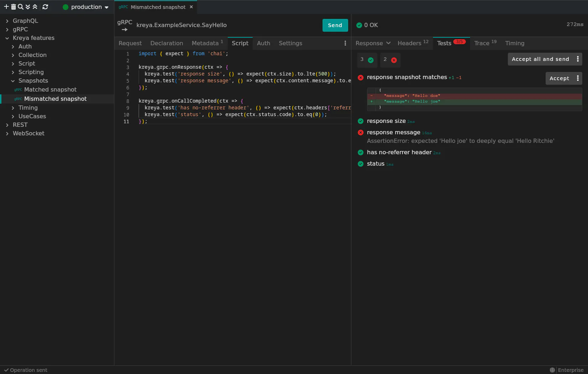This screenshot has width=588, height=374.
Task: Click the failed response snapshot matches test
Action: 407,77
